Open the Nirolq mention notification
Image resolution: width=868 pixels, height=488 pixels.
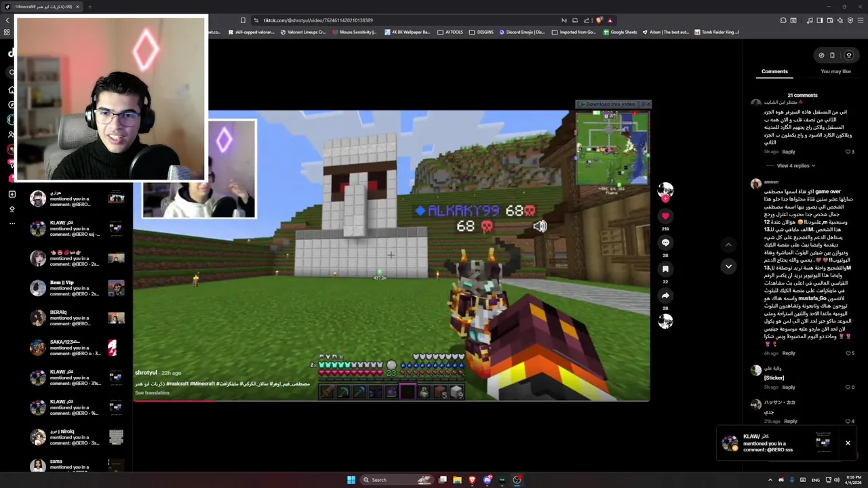tap(78, 437)
